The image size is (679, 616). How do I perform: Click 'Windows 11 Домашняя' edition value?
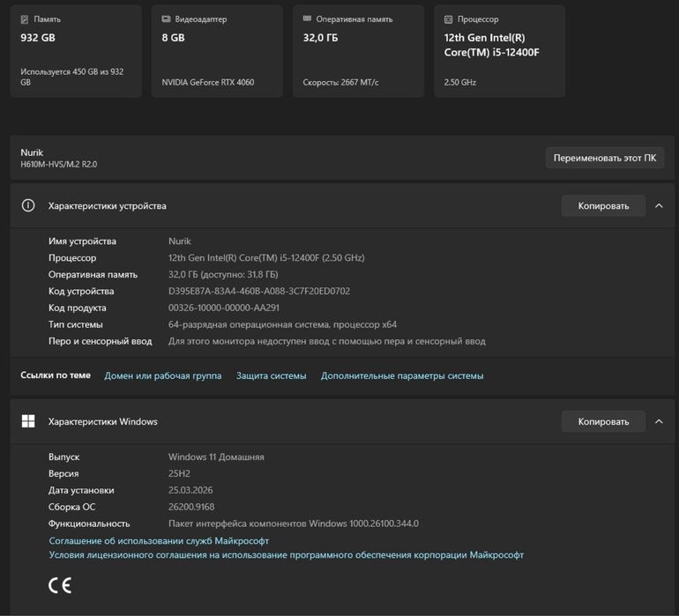(x=216, y=456)
